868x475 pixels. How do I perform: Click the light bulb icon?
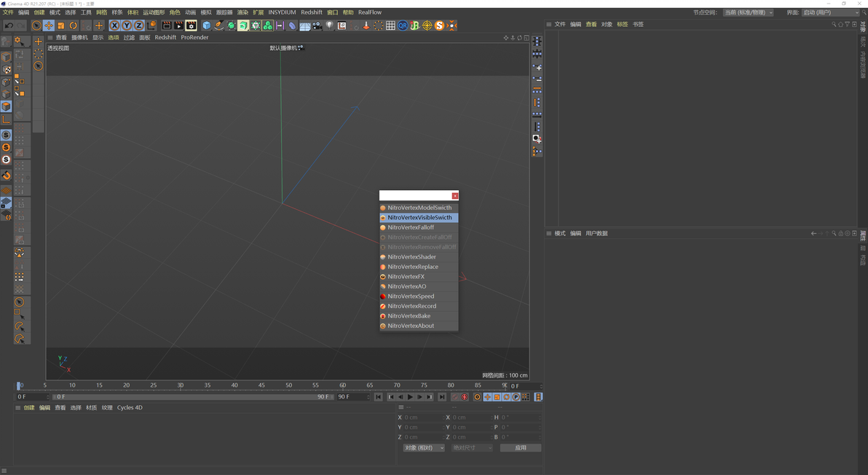(x=329, y=25)
